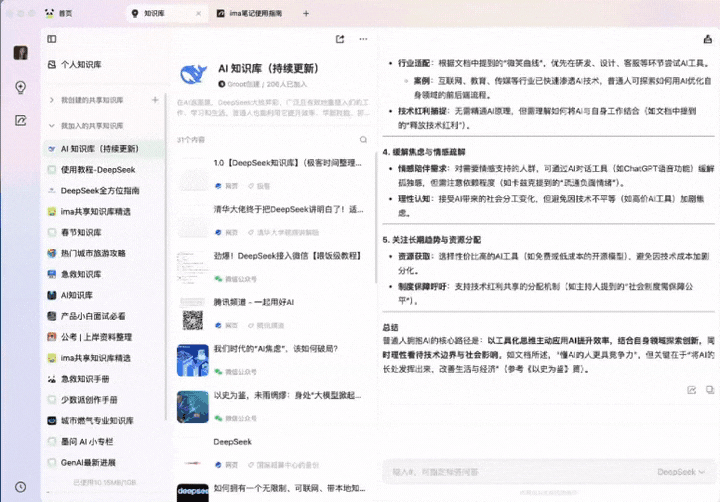The width and height of the screenshot is (720, 502).
Task: Switch to the 首页 tab
Action: click(x=59, y=13)
